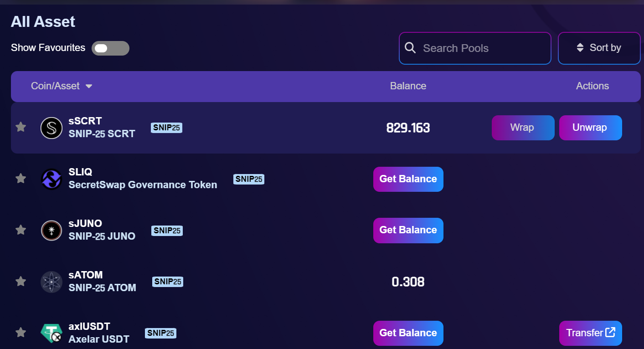Click the SNIP25 badge on axlUSDT row
This screenshot has height=349, width=644.
(x=160, y=333)
